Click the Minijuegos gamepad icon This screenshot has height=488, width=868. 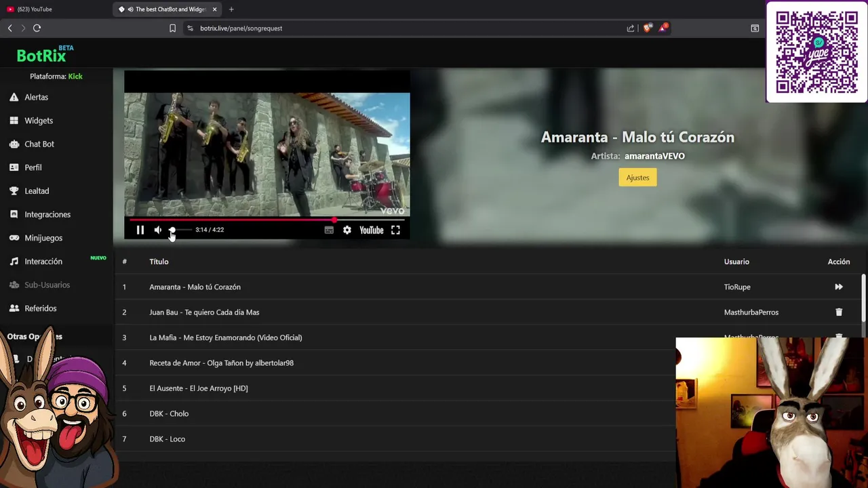pyautogui.click(x=14, y=238)
